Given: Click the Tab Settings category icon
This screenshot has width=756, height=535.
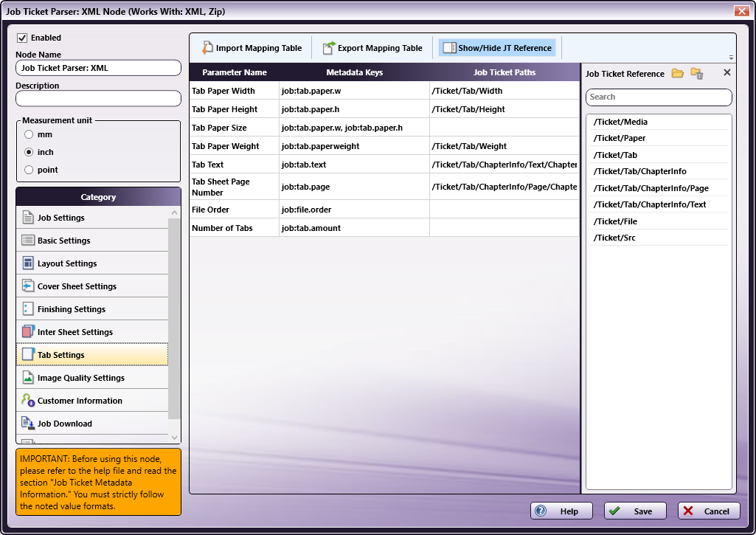Looking at the screenshot, I should (x=28, y=355).
